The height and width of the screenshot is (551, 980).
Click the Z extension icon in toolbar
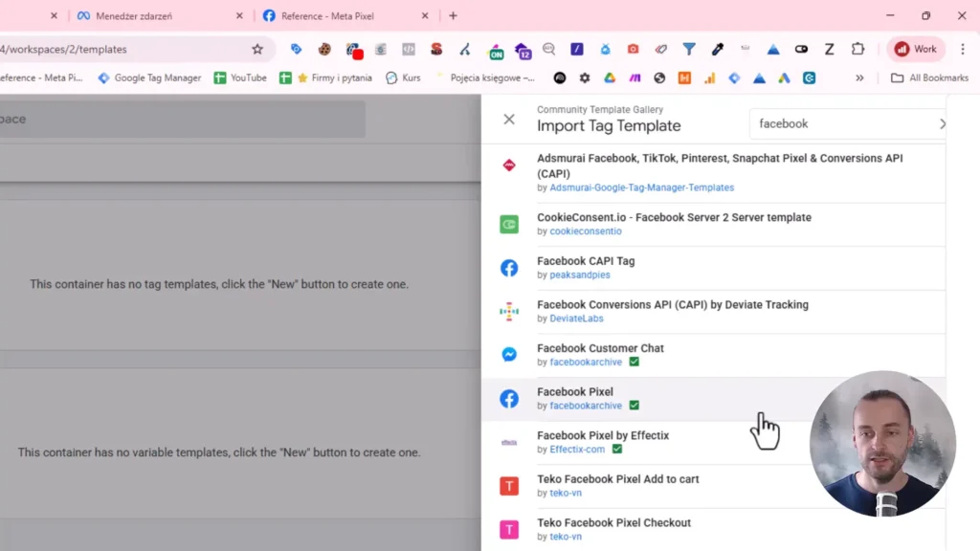pos(830,50)
